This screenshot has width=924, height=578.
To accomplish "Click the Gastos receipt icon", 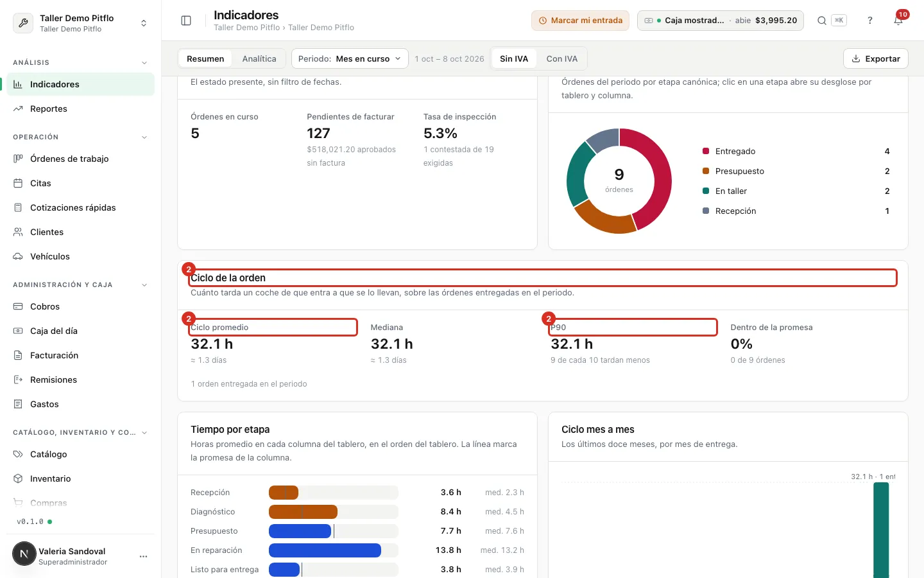I will [18, 404].
